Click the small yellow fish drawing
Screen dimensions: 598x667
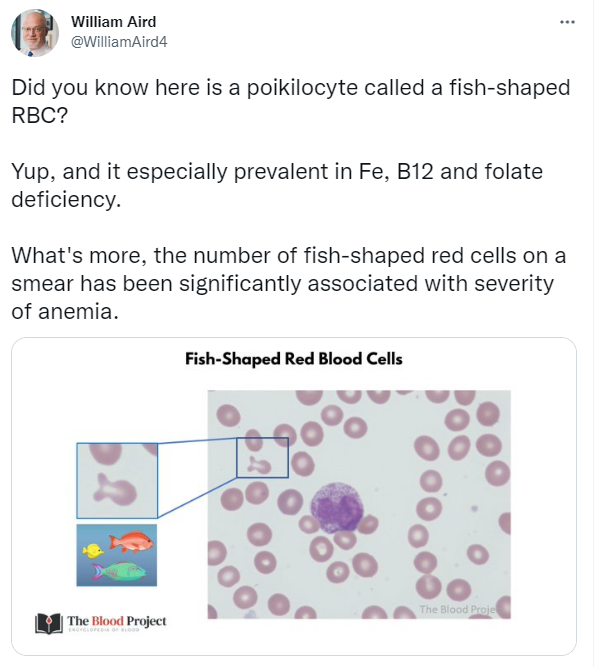pyautogui.click(x=93, y=551)
